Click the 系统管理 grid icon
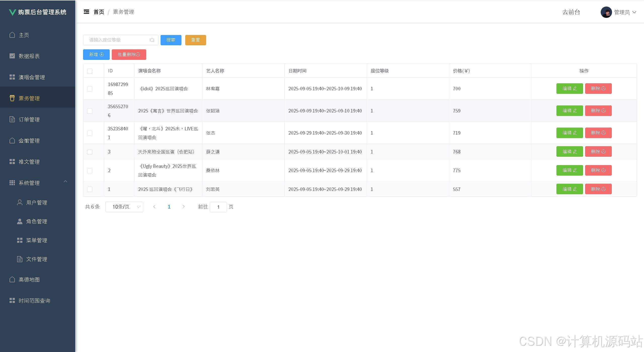Image resolution: width=644 pixels, height=352 pixels. pyautogui.click(x=12, y=183)
